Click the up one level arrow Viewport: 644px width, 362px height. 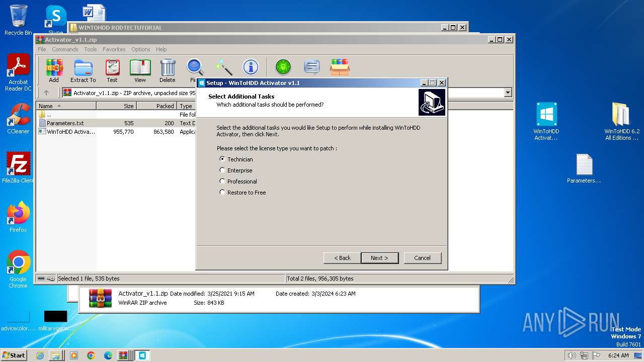point(46,93)
